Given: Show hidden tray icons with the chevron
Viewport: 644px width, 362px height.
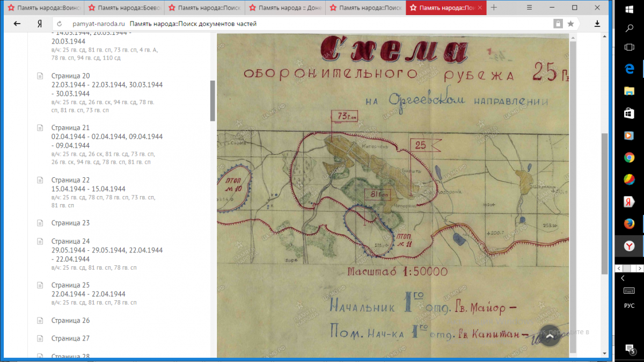Looking at the screenshot, I should click(623, 278).
